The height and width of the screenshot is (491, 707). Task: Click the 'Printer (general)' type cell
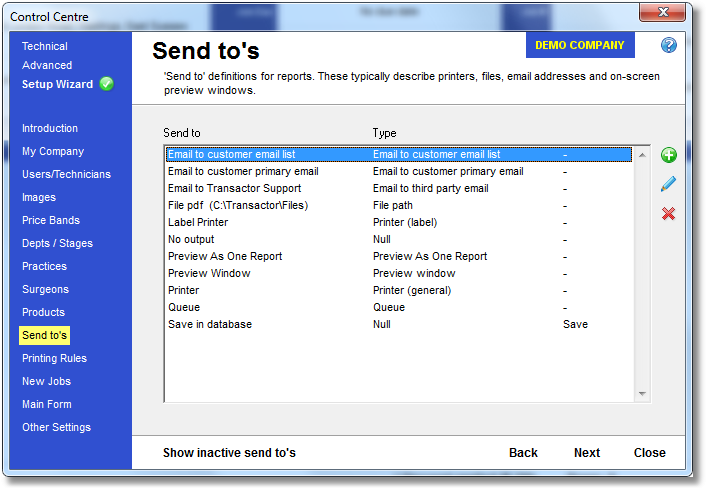click(412, 290)
